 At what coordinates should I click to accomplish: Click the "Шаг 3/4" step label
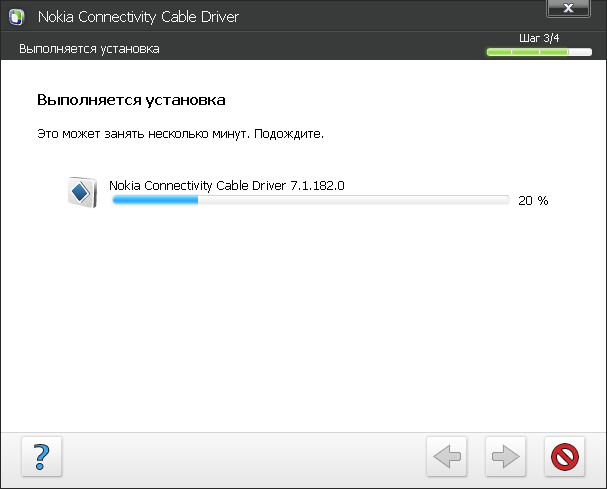[540, 38]
